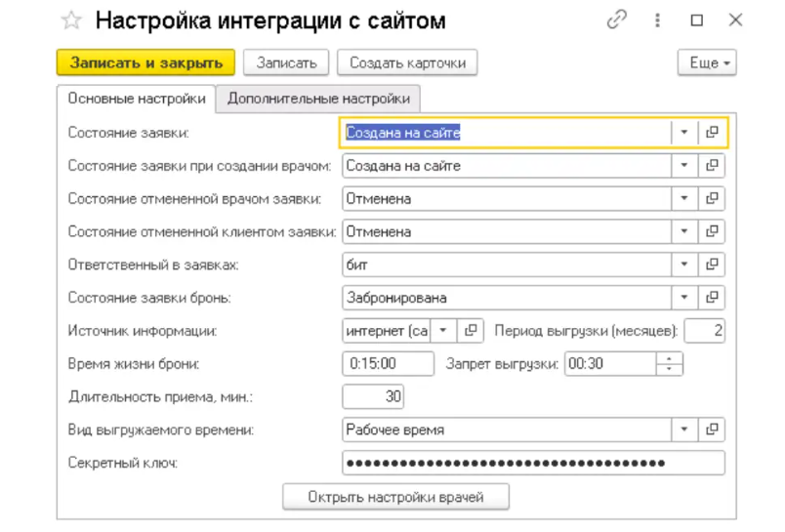785x532 pixels.
Task: Click 'Записать и закрыть' button
Action: point(145,62)
